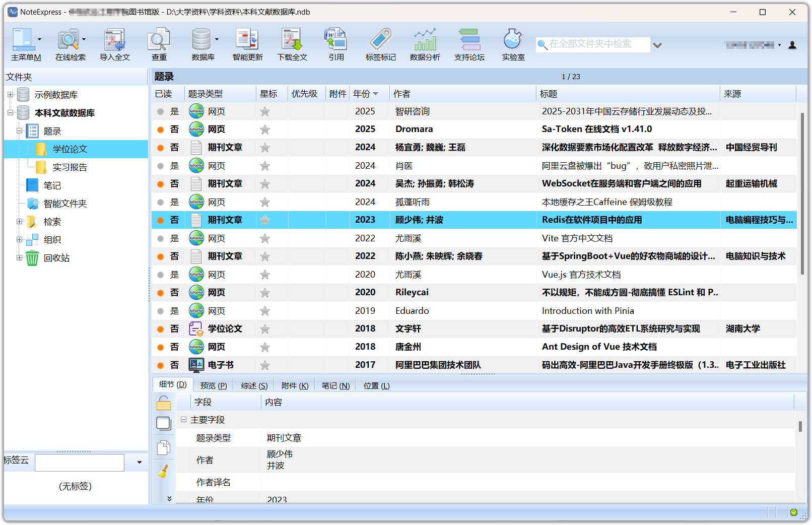Sort by the 作者 column header

pyautogui.click(x=463, y=94)
